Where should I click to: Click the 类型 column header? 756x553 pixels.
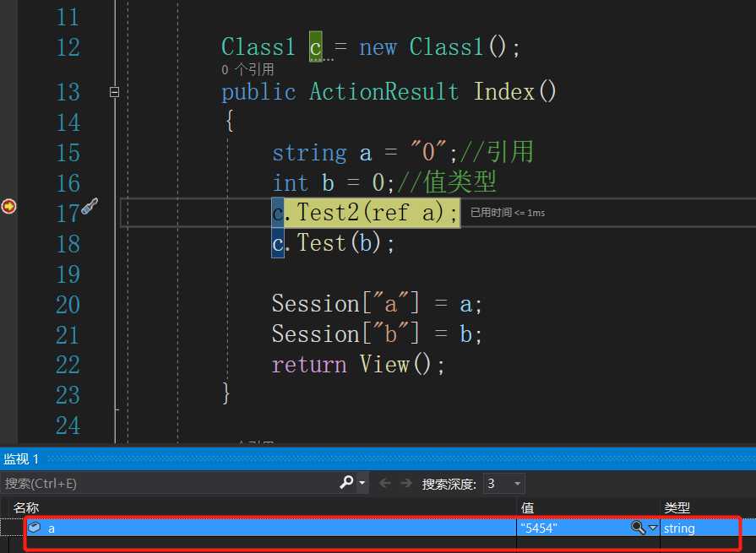click(677, 507)
